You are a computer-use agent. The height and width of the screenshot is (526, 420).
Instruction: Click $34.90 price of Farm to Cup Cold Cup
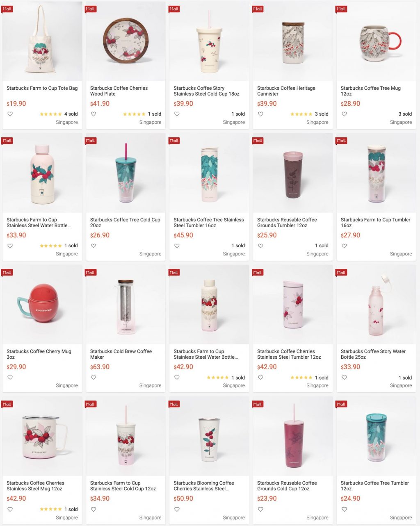[100, 499]
